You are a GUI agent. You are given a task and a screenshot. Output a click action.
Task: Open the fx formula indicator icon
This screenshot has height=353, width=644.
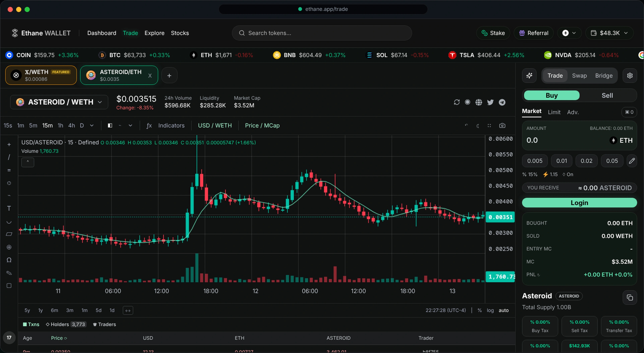149,125
